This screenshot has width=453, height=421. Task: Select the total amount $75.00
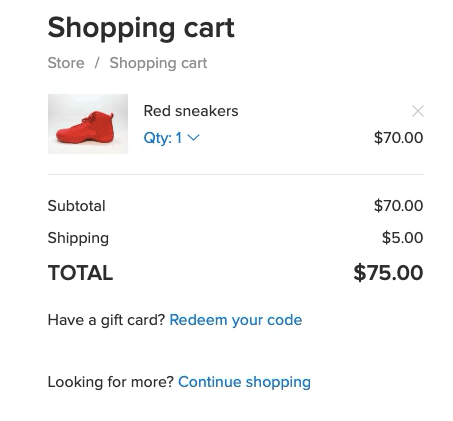pyautogui.click(x=388, y=273)
